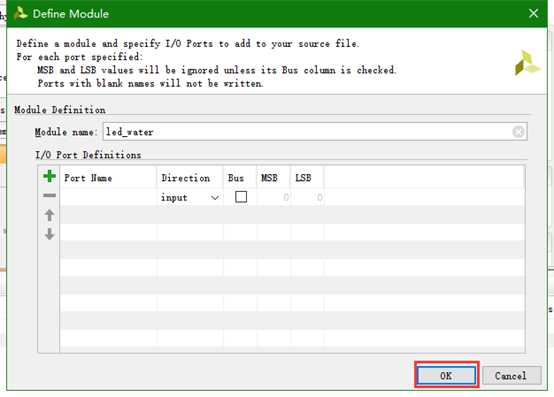The height and width of the screenshot is (397, 554).
Task: Select the Port Name cell in first row
Action: pyautogui.click(x=108, y=197)
